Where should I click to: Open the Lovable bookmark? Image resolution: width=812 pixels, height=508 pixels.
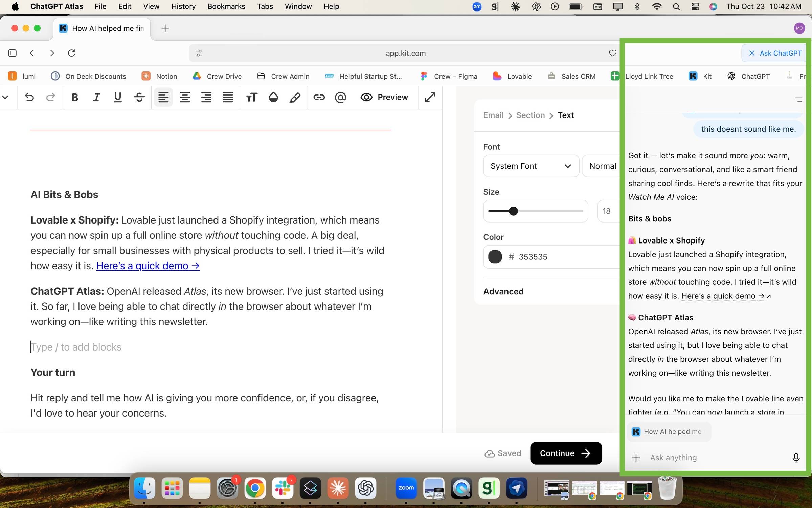click(512, 76)
